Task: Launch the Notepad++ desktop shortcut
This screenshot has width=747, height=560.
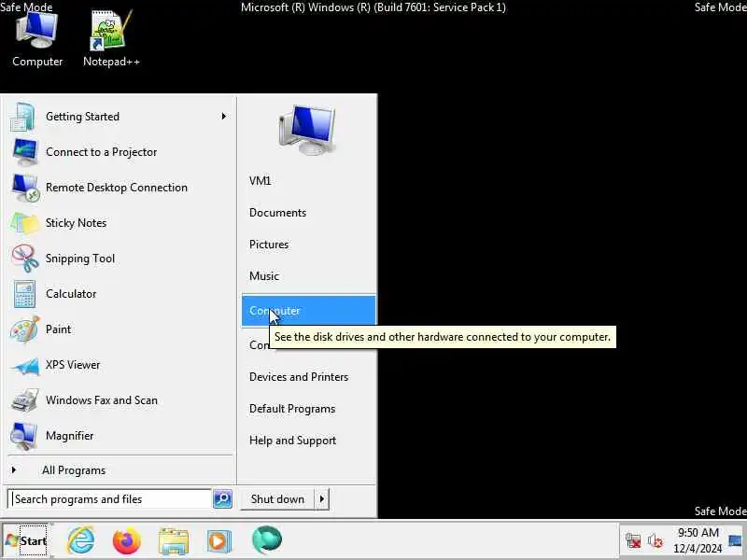Action: click(x=110, y=31)
